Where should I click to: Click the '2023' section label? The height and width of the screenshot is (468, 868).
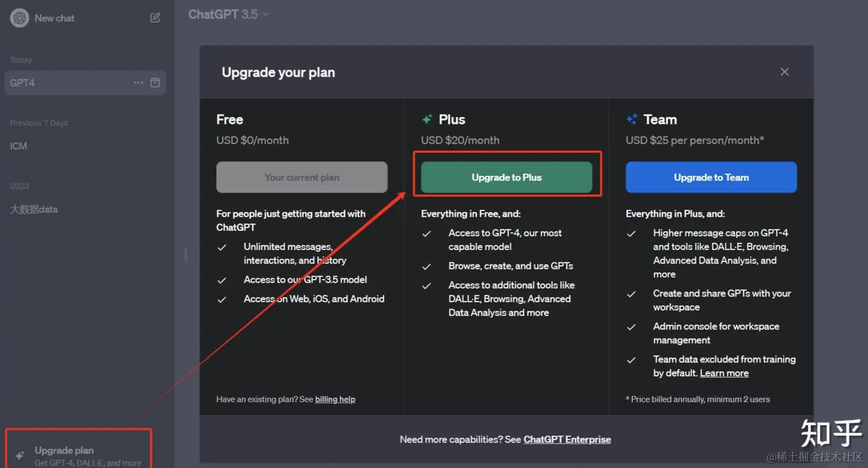[x=19, y=186]
